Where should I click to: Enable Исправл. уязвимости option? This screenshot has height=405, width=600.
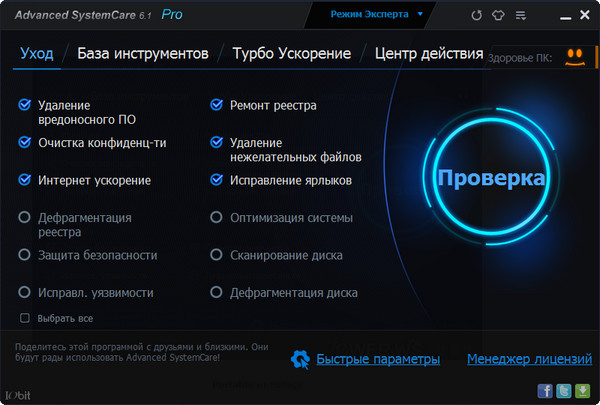tap(24, 292)
